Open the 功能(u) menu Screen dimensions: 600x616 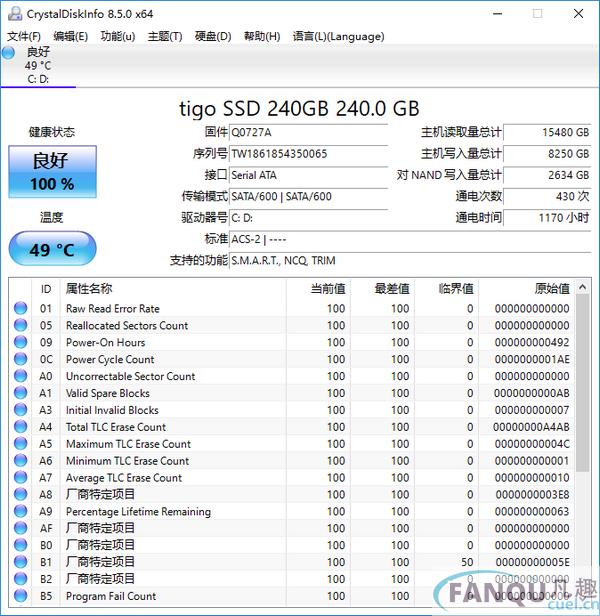pos(118,37)
